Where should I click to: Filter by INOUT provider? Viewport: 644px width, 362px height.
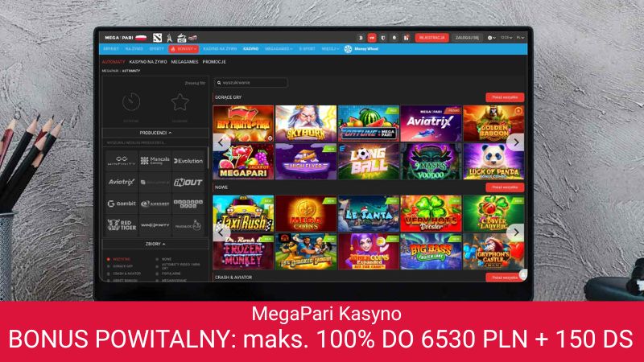coord(188,182)
